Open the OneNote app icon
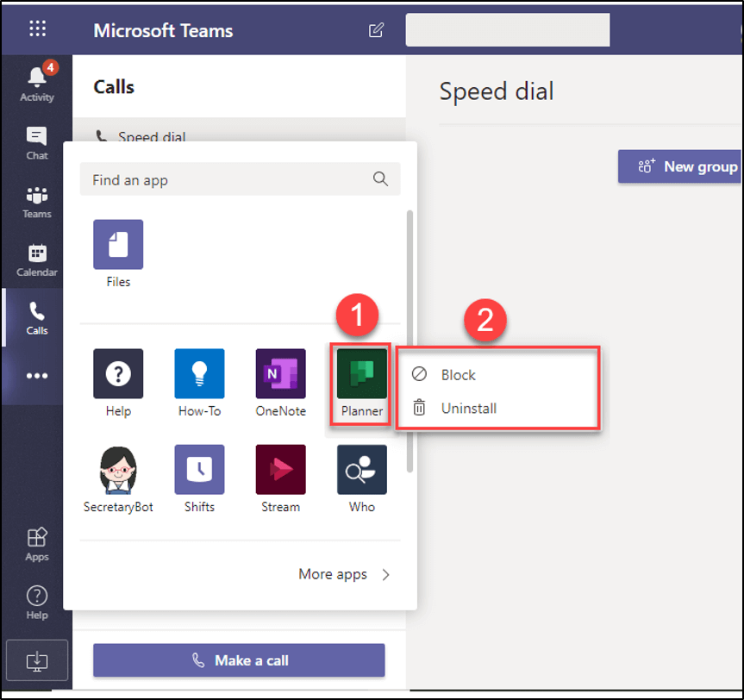The height and width of the screenshot is (700, 744). (279, 373)
